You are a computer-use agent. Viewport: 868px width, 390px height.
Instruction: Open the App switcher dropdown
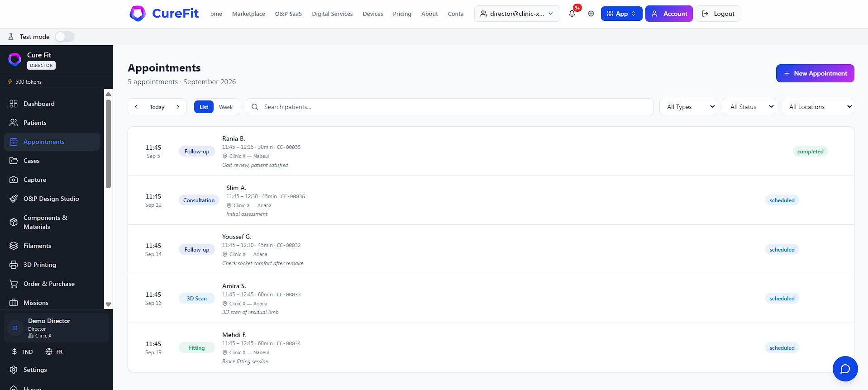(x=621, y=14)
